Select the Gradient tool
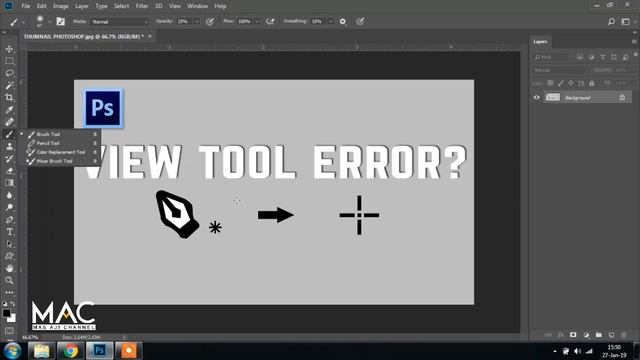Viewport: 640px width, 360px height. pos(9,183)
